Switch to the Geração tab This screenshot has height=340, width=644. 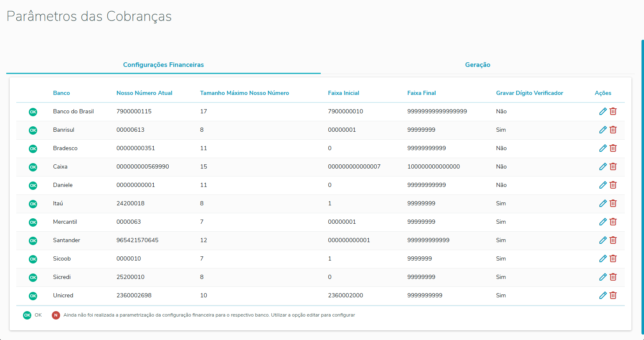coord(477,65)
